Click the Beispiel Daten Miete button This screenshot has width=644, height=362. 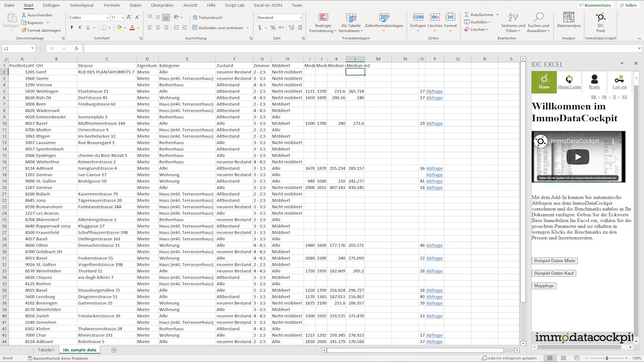[554, 261]
